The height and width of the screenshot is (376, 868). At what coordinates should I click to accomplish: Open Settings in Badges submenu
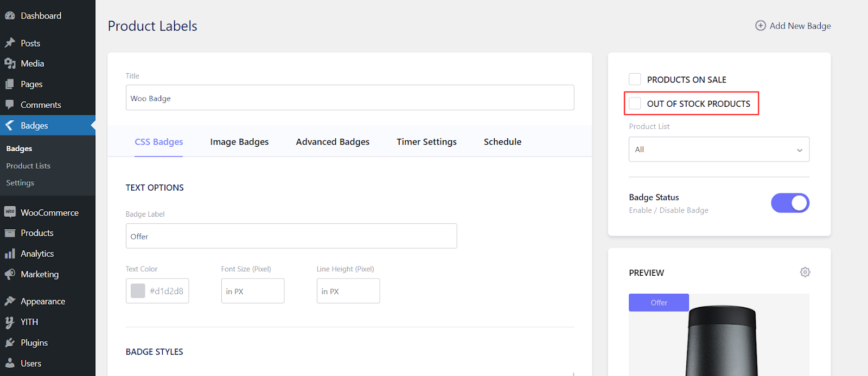[x=20, y=183]
